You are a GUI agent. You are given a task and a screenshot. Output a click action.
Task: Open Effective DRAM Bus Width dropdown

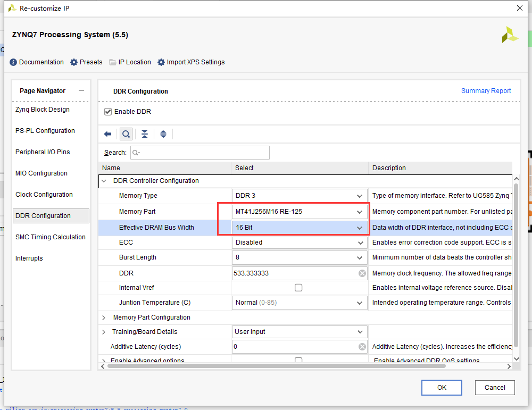(x=300, y=228)
